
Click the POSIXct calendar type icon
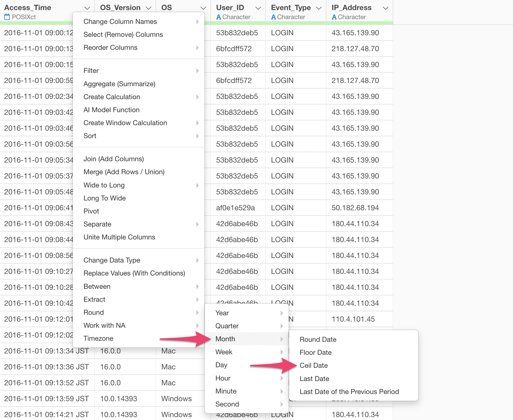click(x=7, y=17)
